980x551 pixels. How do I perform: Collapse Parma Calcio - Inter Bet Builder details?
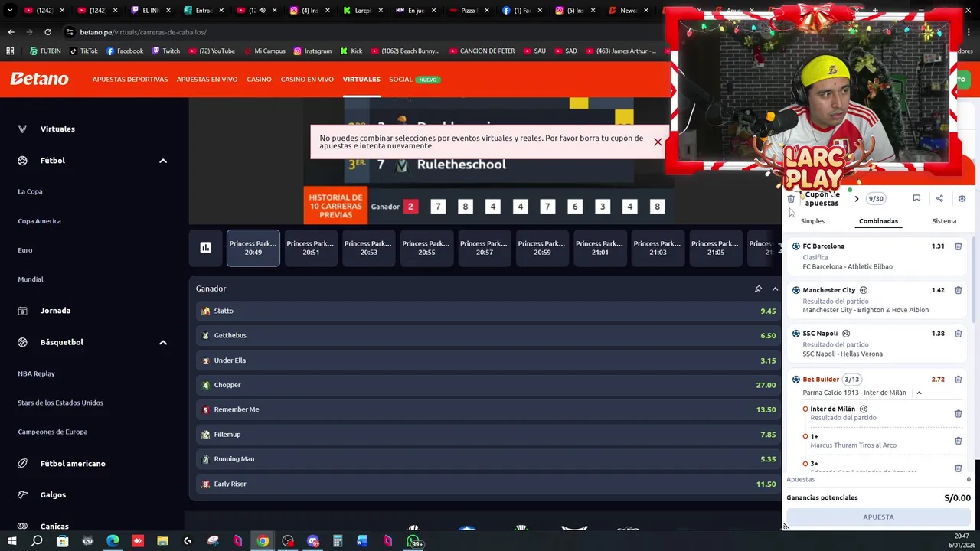919,393
